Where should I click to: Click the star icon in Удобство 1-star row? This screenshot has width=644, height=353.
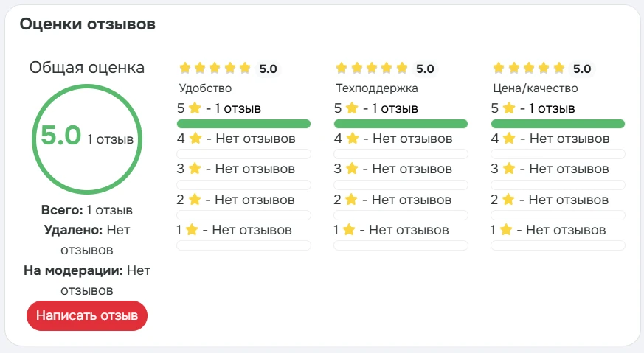point(193,230)
